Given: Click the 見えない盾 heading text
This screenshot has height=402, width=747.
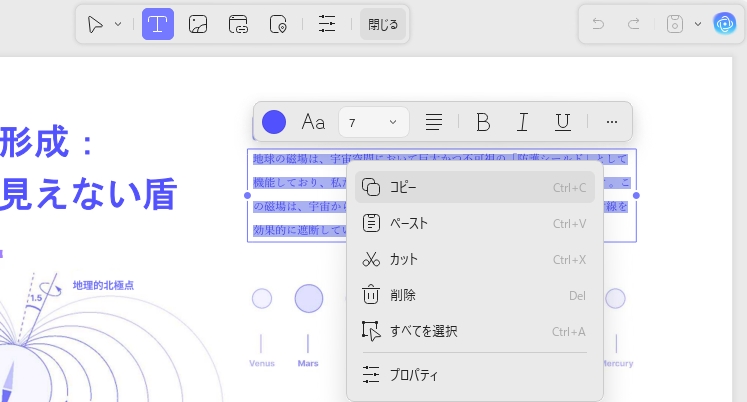Looking at the screenshot, I should tap(88, 194).
